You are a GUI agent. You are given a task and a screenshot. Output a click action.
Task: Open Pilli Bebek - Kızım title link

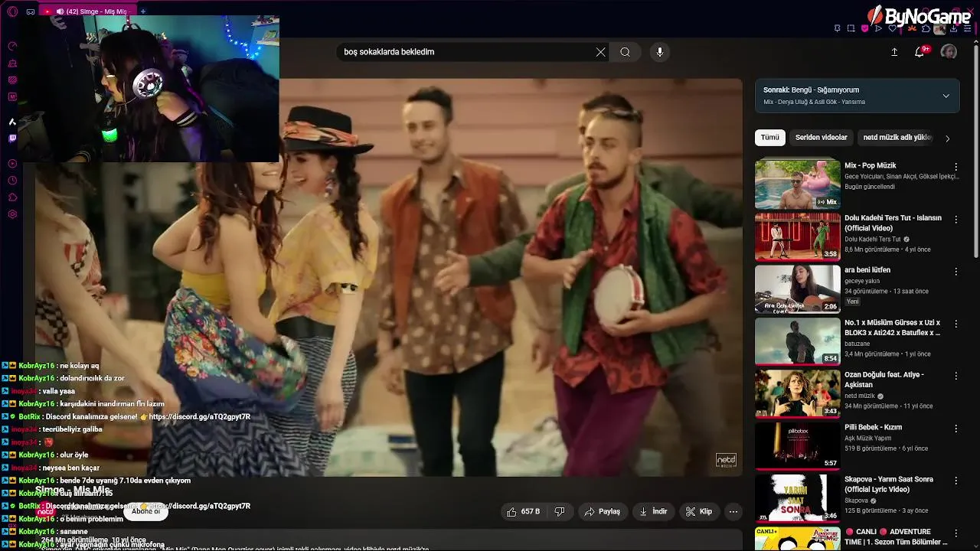[873, 427]
